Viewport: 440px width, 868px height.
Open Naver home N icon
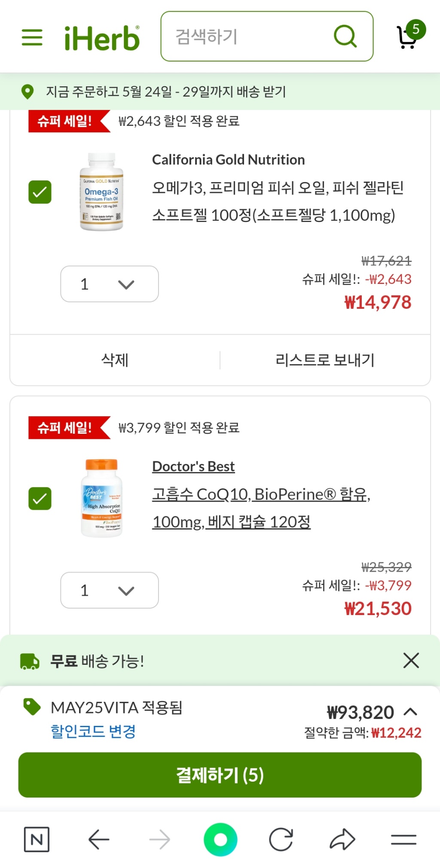37,839
